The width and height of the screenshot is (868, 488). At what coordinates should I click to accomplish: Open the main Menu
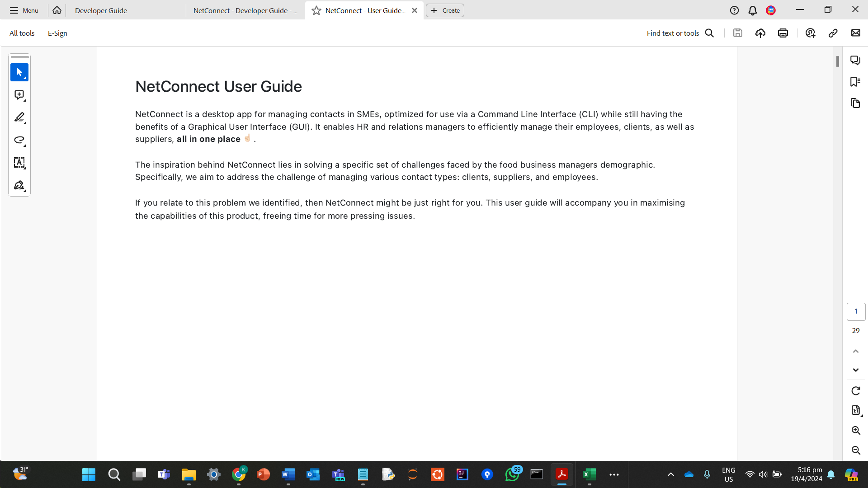(24, 10)
